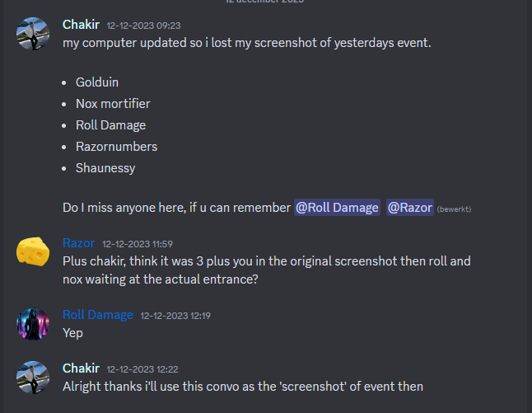The image size is (532, 413).
Task: Click the @Razor mention tag
Action: [x=409, y=208]
